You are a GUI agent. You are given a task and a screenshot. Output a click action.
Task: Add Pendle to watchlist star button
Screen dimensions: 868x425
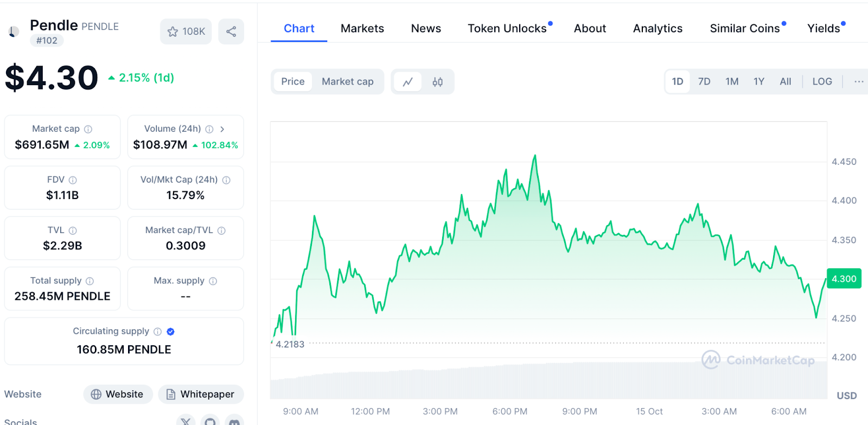[186, 31]
